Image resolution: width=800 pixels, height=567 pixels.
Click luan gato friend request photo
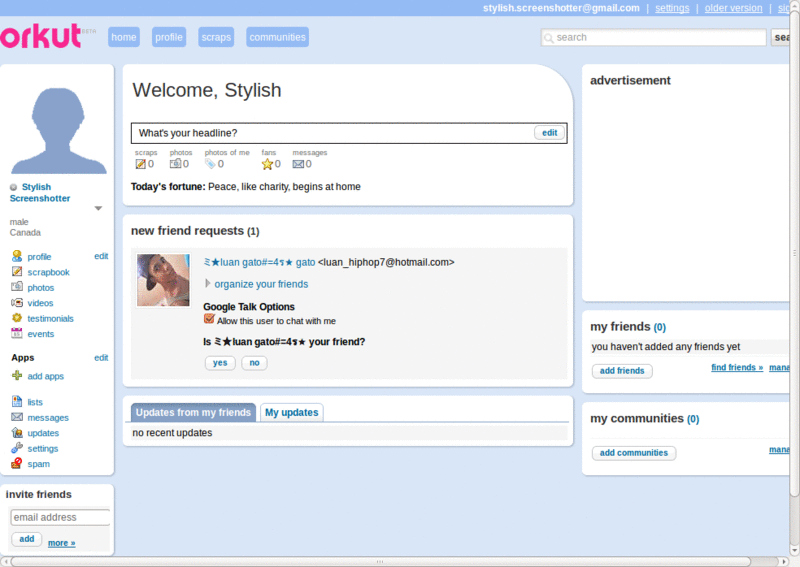(x=163, y=280)
